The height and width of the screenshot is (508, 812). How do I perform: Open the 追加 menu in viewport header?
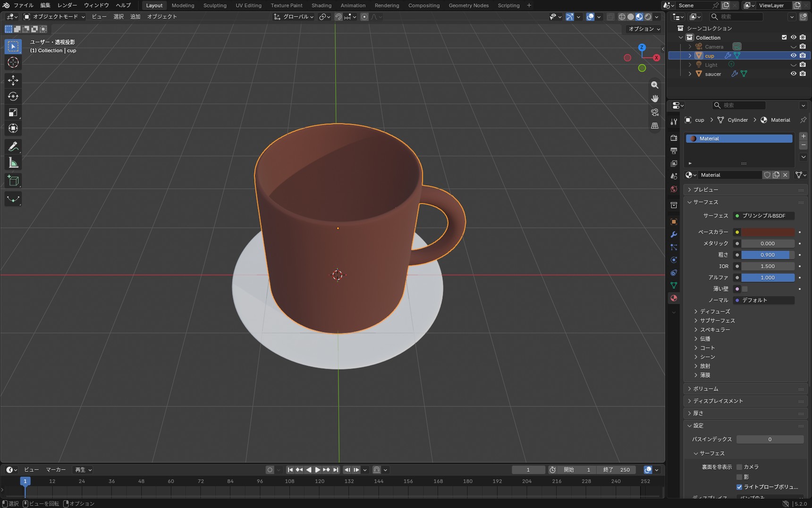[x=135, y=17]
